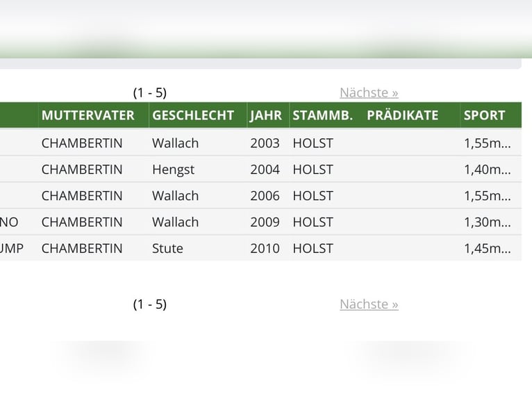Sort by the MUTTERVATER column header
The image size is (532, 399).
click(88, 115)
